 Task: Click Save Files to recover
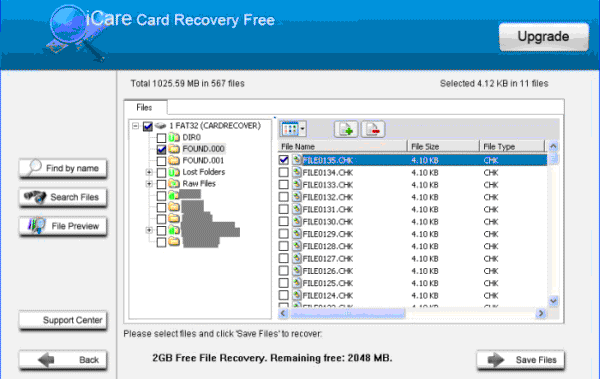pos(520,360)
